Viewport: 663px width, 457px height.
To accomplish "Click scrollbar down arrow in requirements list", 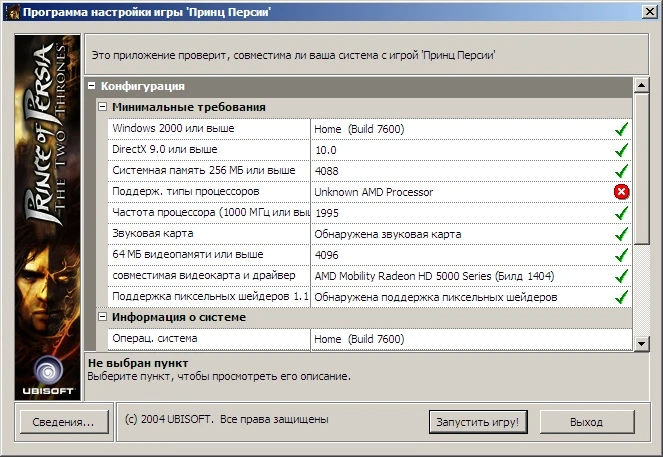I will coord(641,343).
